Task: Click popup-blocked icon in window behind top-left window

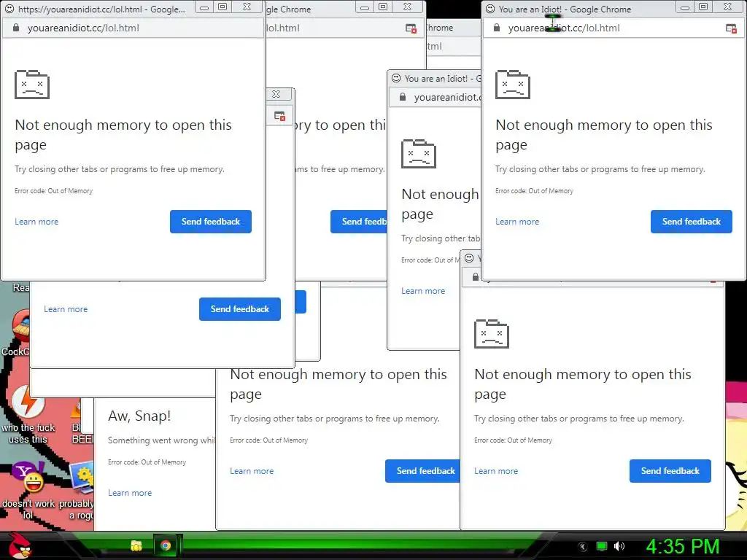Action: point(411,28)
